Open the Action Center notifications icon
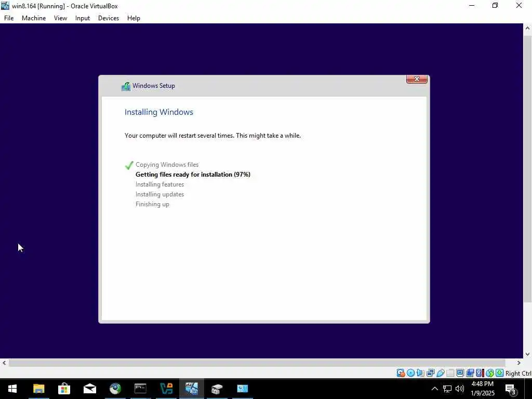532x399 pixels. (511, 390)
